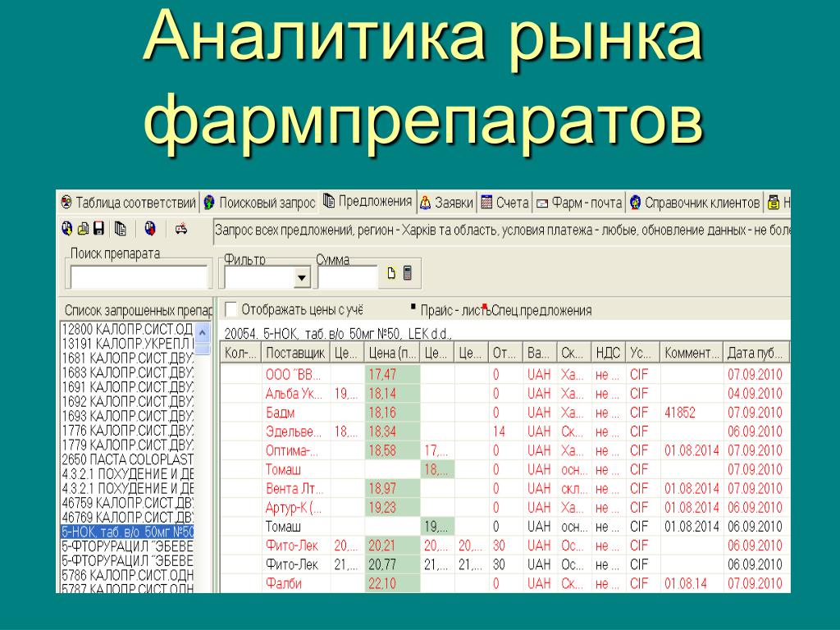Click the stacked documents toolbar icon
The image size is (840, 630).
[x=121, y=230]
